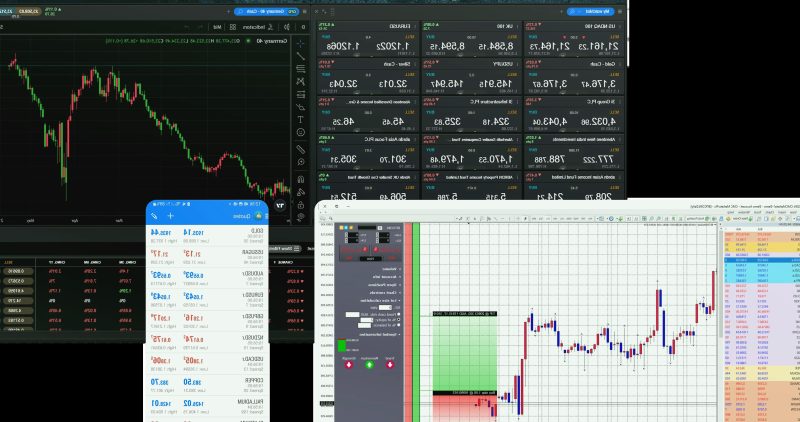
Task: Select the chart patterns drawing tool
Action: 301,82
